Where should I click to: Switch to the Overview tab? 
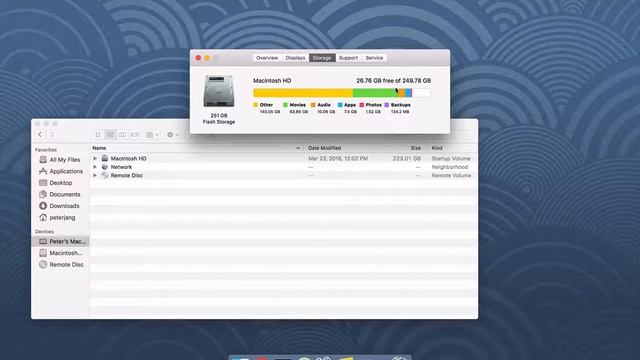pos(267,58)
